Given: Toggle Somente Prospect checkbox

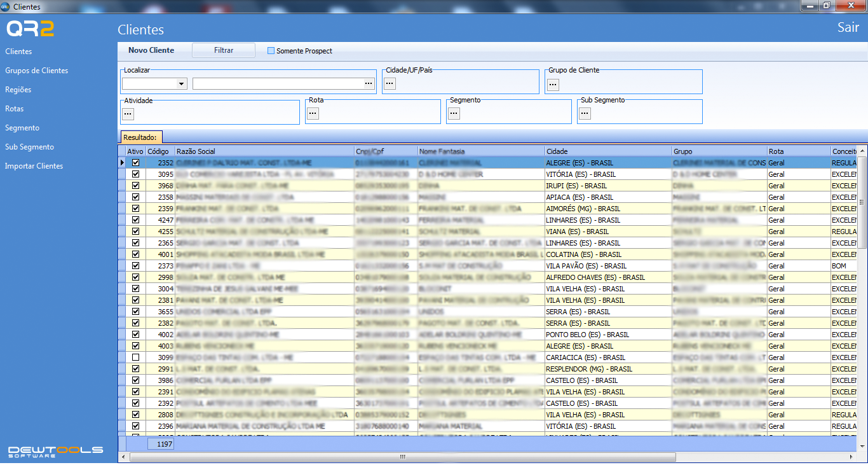Looking at the screenshot, I should pos(271,51).
